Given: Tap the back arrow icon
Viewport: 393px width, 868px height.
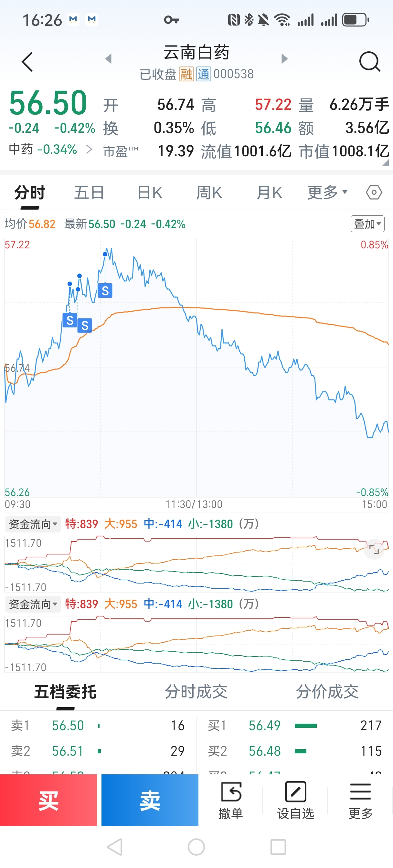Looking at the screenshot, I should [x=27, y=62].
